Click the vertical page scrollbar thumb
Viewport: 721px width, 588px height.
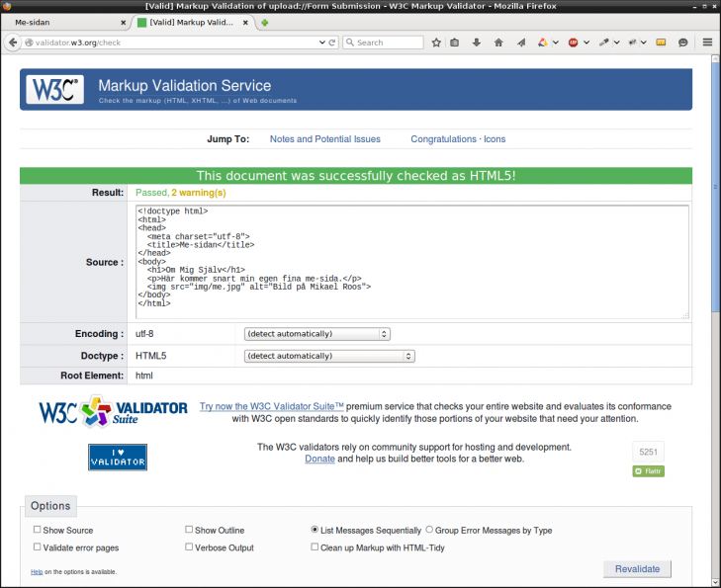(715, 186)
